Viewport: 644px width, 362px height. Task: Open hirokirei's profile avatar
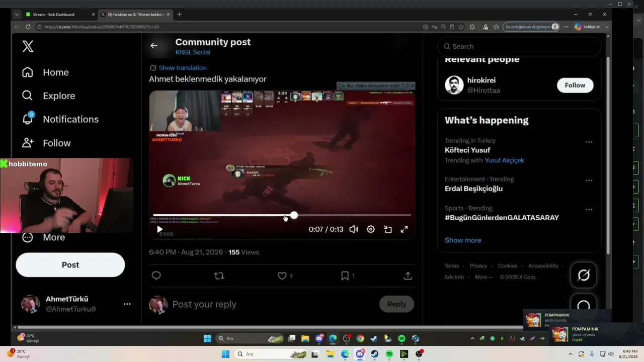click(x=454, y=85)
